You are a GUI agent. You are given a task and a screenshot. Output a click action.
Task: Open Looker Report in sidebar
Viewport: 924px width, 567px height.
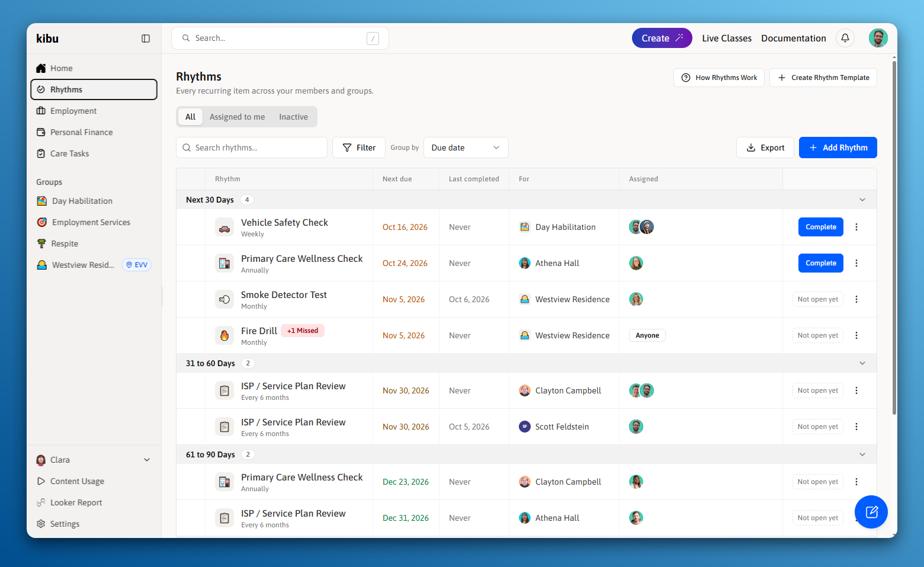pos(94,502)
